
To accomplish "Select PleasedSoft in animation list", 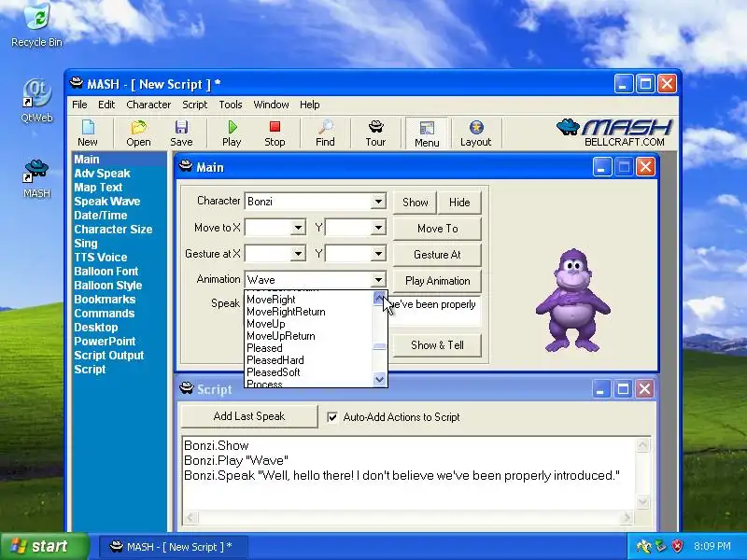I will 308,372.
